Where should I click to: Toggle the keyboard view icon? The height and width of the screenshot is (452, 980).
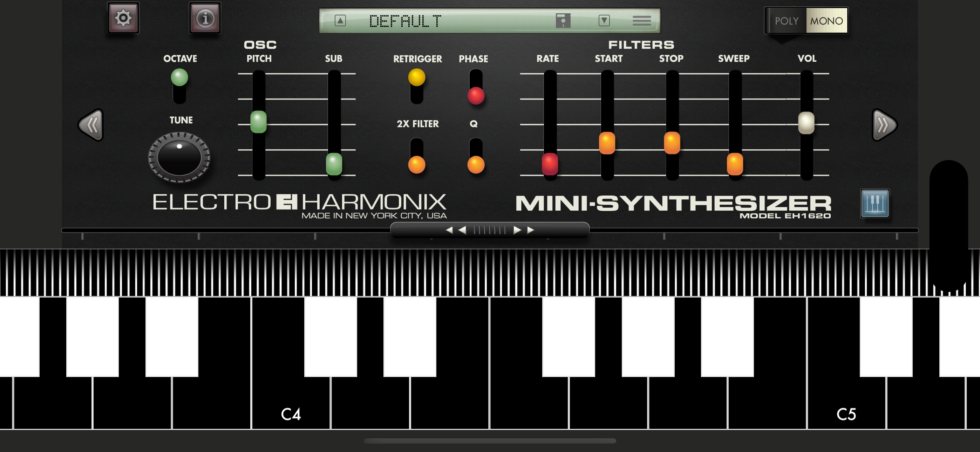click(874, 204)
